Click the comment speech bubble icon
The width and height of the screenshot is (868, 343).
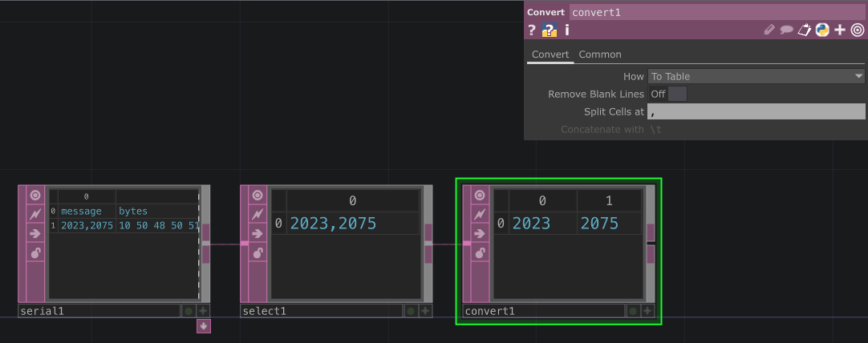point(787,30)
